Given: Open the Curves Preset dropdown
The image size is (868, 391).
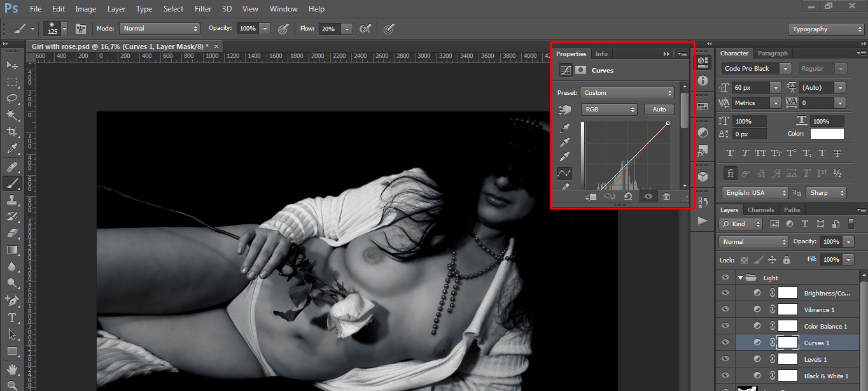Looking at the screenshot, I should click(627, 93).
